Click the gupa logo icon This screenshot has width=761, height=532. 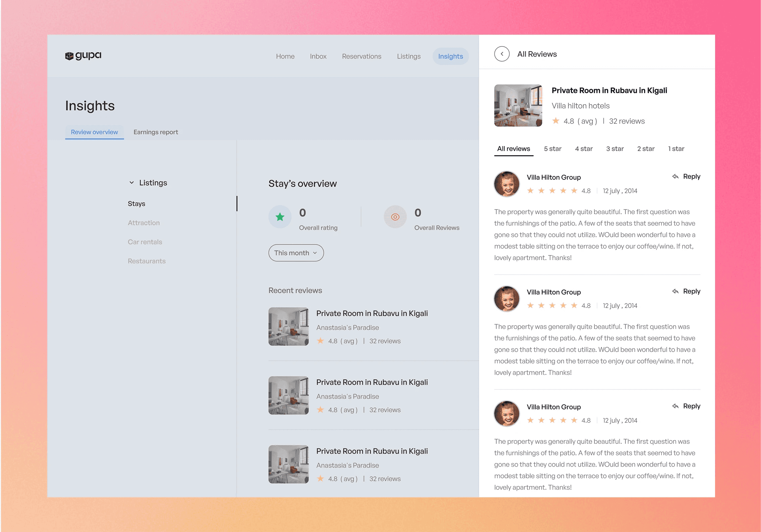[x=69, y=56]
